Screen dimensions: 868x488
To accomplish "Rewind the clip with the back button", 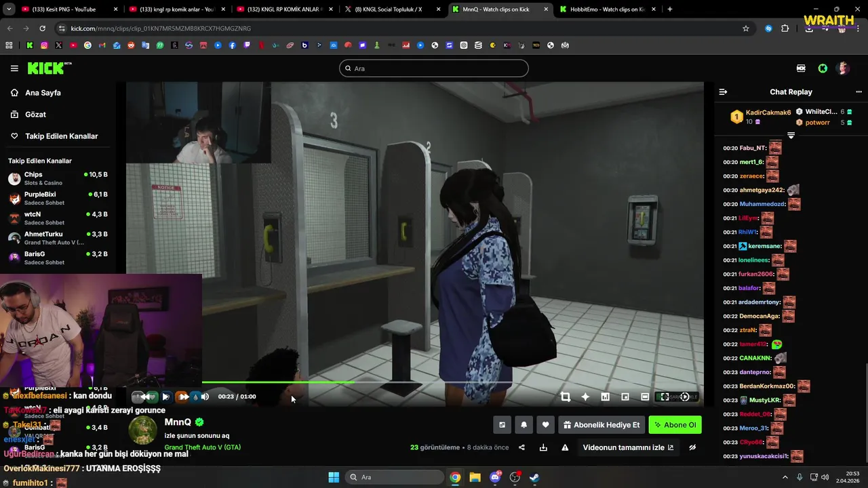I will 145,396.
